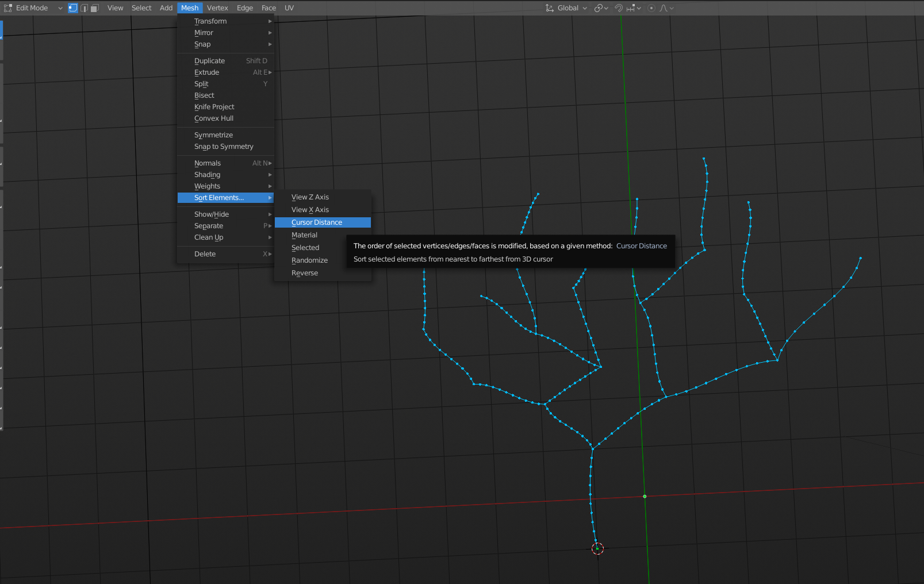Viewport: 924px width, 584px height.
Task: Expand the Clean Up submenu
Action: coord(225,237)
